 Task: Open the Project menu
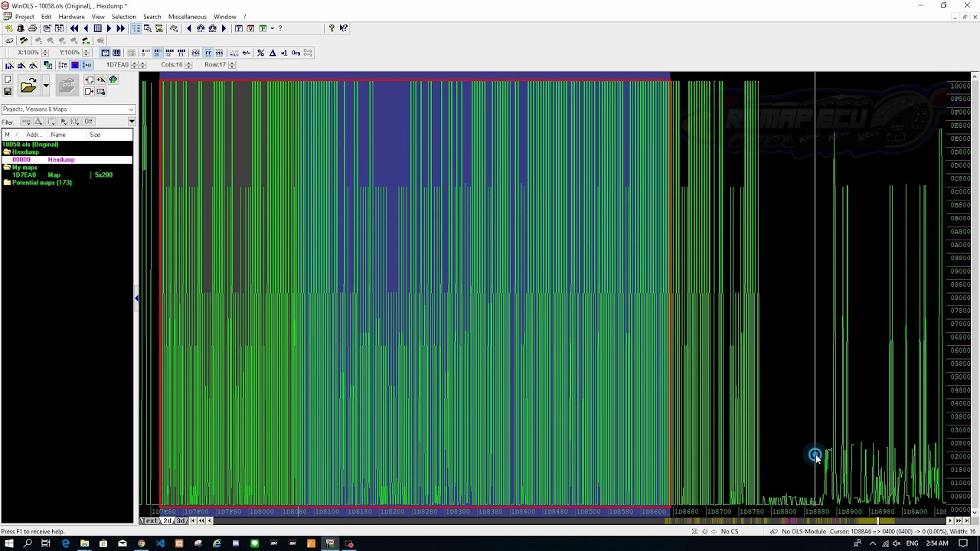24,17
